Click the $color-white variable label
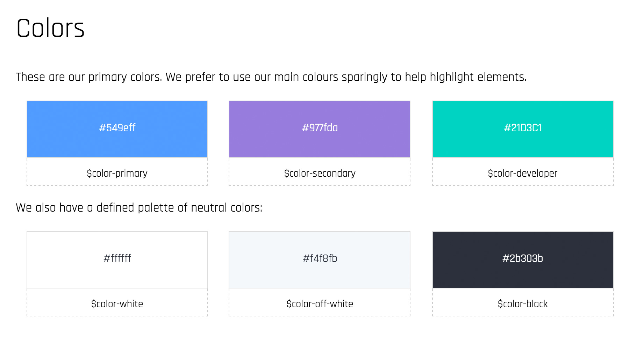Viewport: 644px width, 352px height. tap(117, 304)
